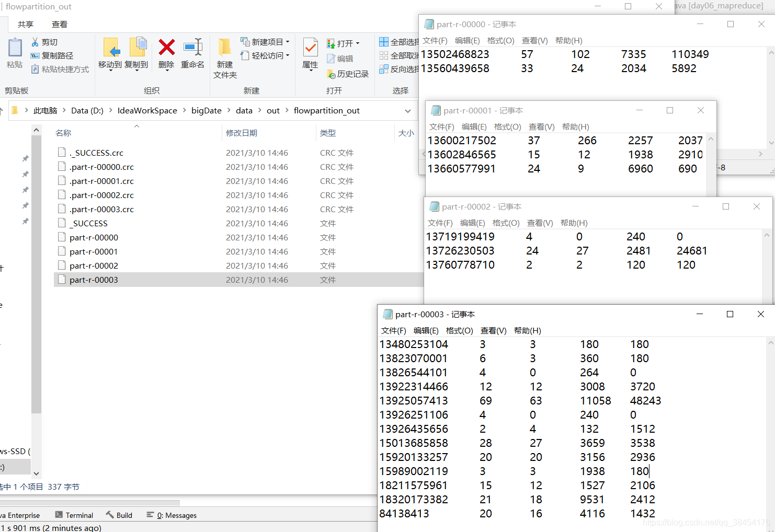Open Edit menu in part-r-00002 Notepad
The width and height of the screenshot is (775, 532).
pos(473,223)
